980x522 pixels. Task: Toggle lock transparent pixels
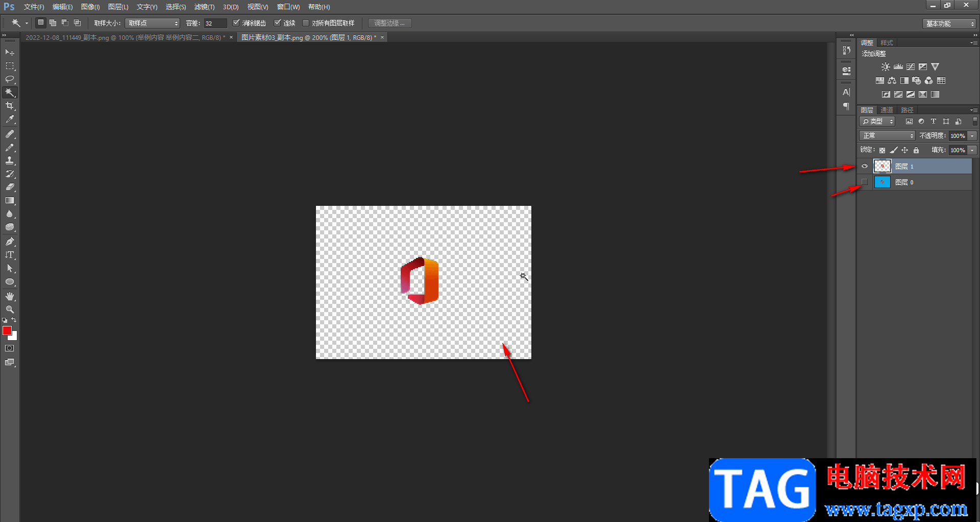pyautogui.click(x=882, y=150)
